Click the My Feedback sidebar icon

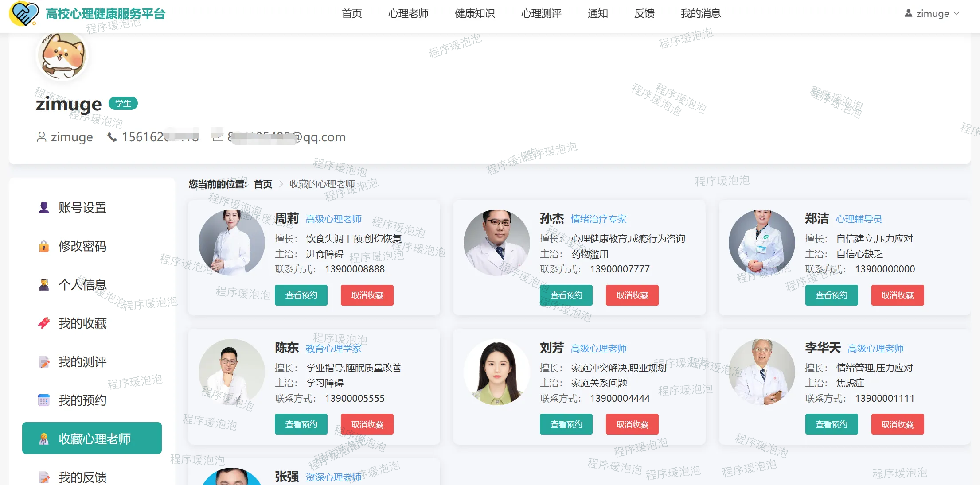44,477
